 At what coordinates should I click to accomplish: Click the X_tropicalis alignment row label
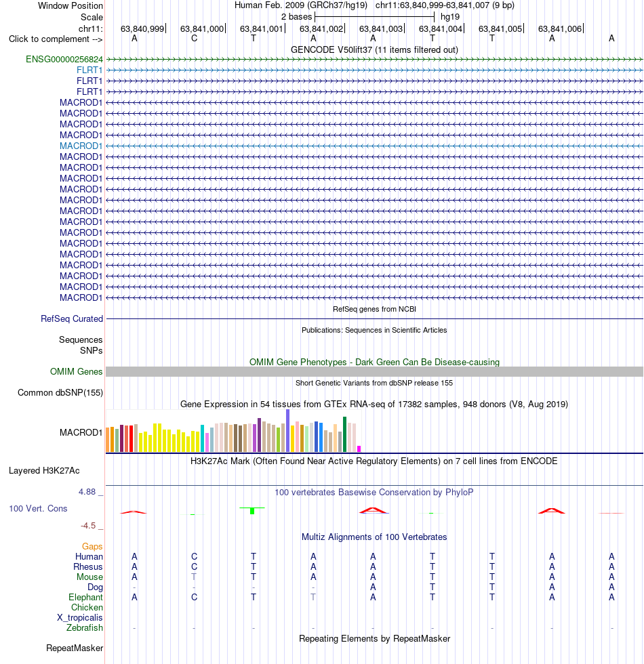80,617
